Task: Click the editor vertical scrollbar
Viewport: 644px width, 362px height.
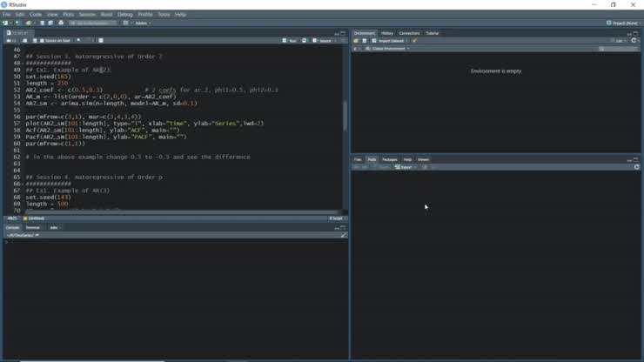Action: (x=345, y=113)
